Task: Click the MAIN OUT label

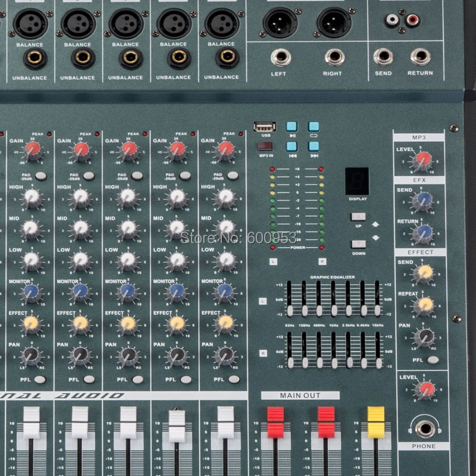Action: pyautogui.click(x=300, y=395)
